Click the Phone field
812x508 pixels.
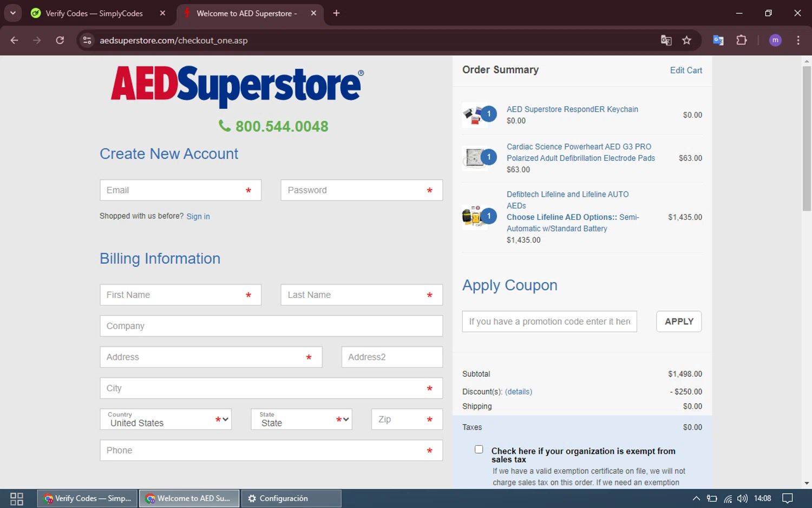271,451
